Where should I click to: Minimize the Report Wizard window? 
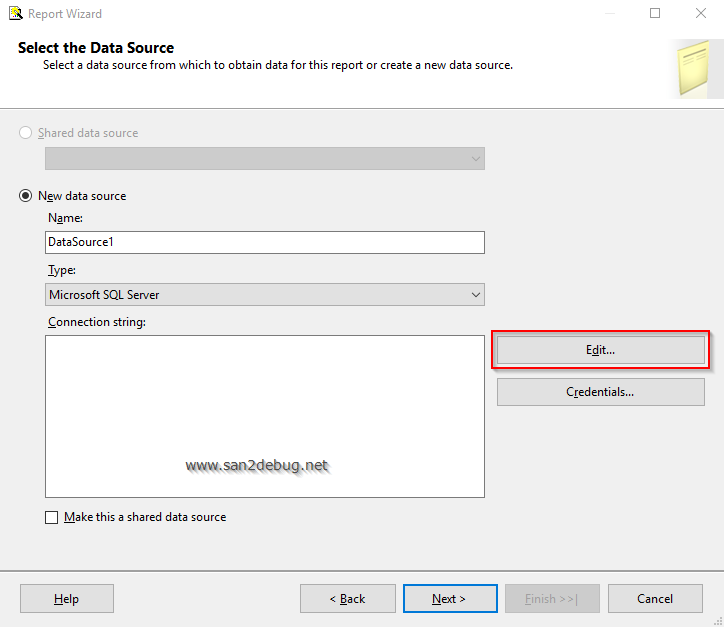608,14
